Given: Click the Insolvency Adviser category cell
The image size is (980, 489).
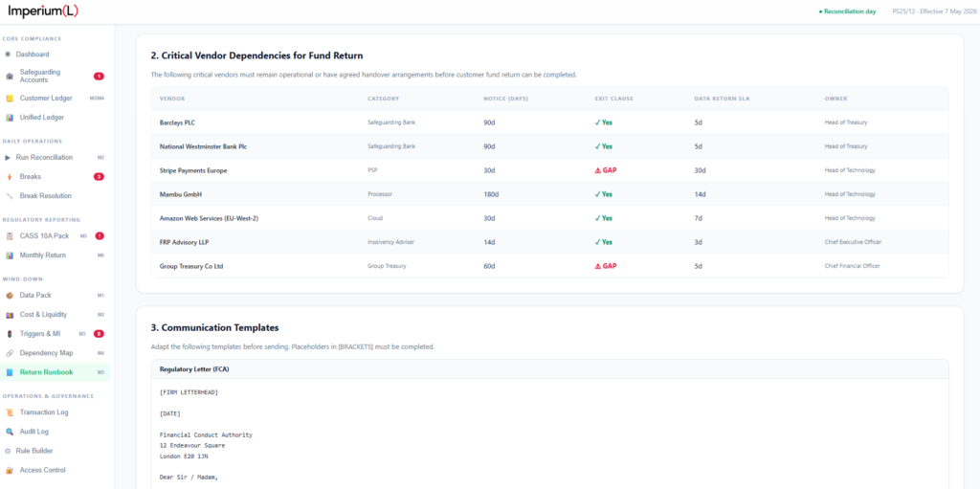Looking at the screenshot, I should (x=390, y=242).
